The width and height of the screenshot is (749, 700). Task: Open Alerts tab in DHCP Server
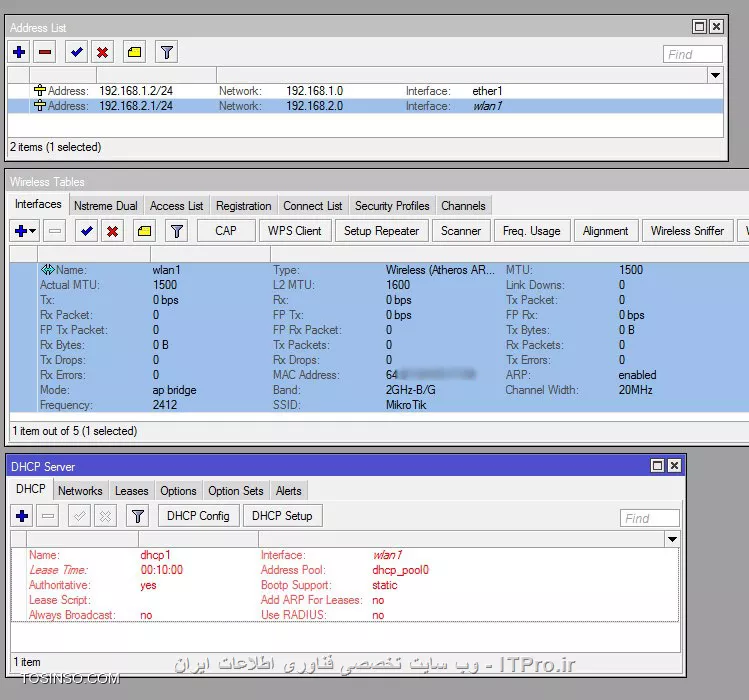pos(289,491)
